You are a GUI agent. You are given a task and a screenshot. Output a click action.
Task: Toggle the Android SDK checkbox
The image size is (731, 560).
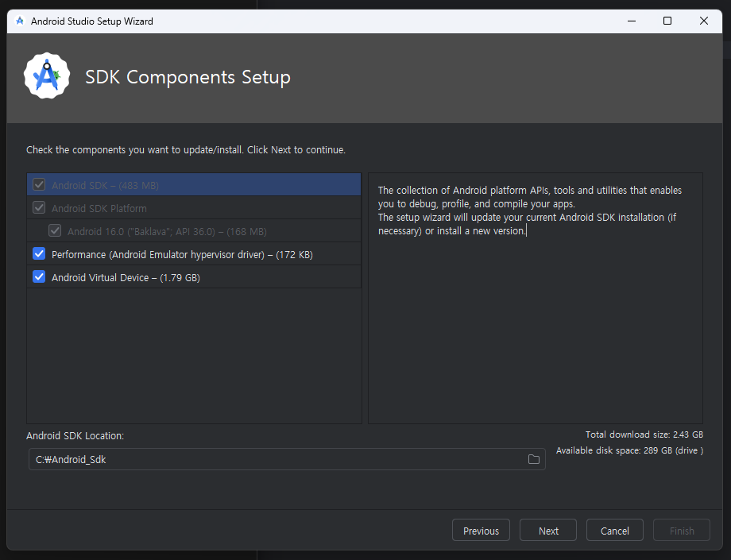(39, 184)
